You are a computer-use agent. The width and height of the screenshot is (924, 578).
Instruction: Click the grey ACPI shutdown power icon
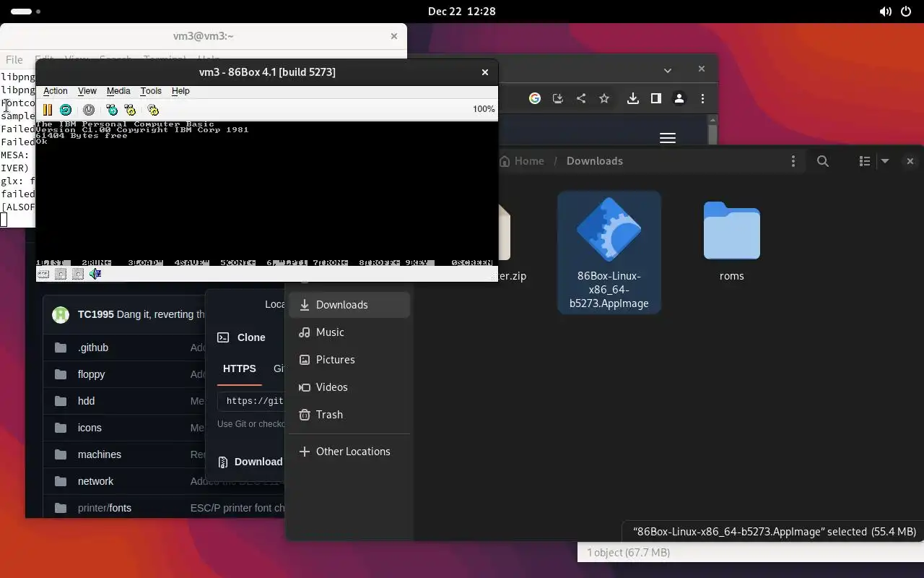pos(89,110)
